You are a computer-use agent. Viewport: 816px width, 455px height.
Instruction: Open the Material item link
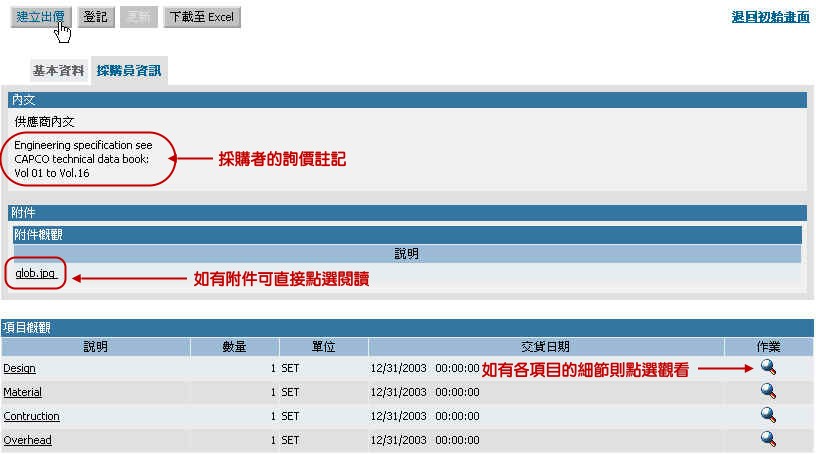coord(23,393)
